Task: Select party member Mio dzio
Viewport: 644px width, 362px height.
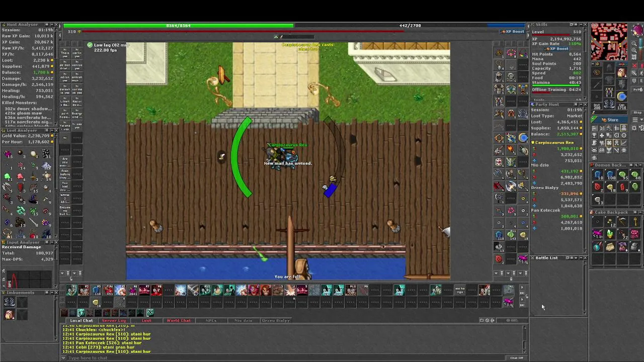Action: point(540,165)
